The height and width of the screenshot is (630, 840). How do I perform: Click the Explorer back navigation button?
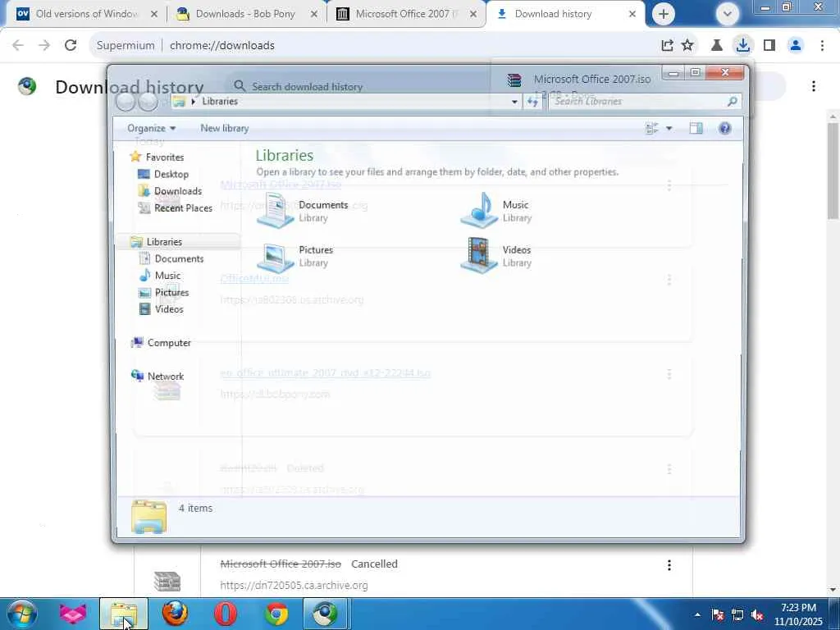(x=126, y=101)
